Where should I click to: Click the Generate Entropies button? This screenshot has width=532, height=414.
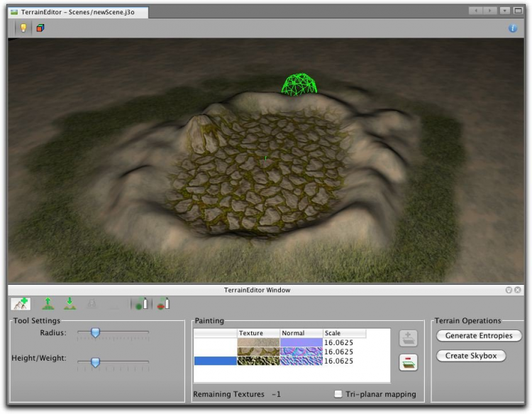pyautogui.click(x=479, y=335)
